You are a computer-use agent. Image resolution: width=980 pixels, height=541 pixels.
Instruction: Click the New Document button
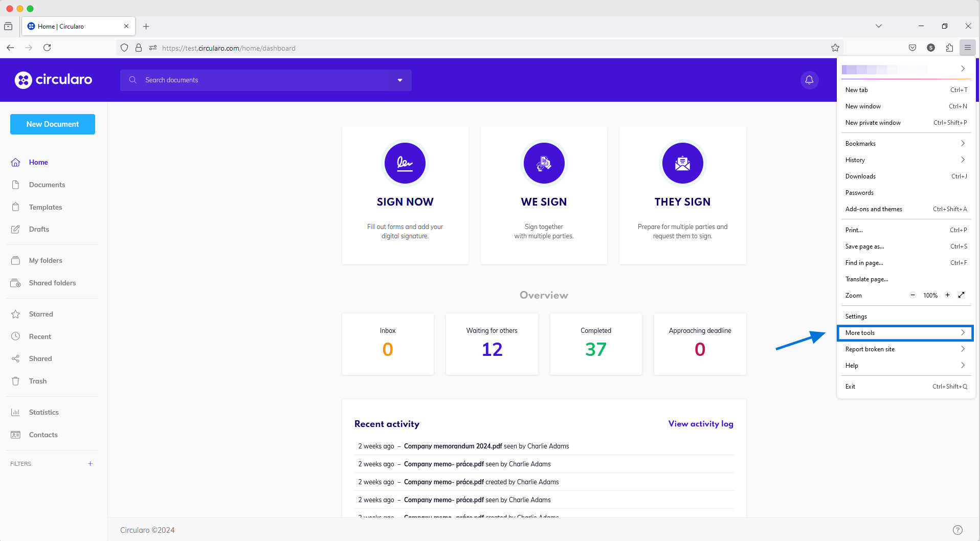pos(52,124)
